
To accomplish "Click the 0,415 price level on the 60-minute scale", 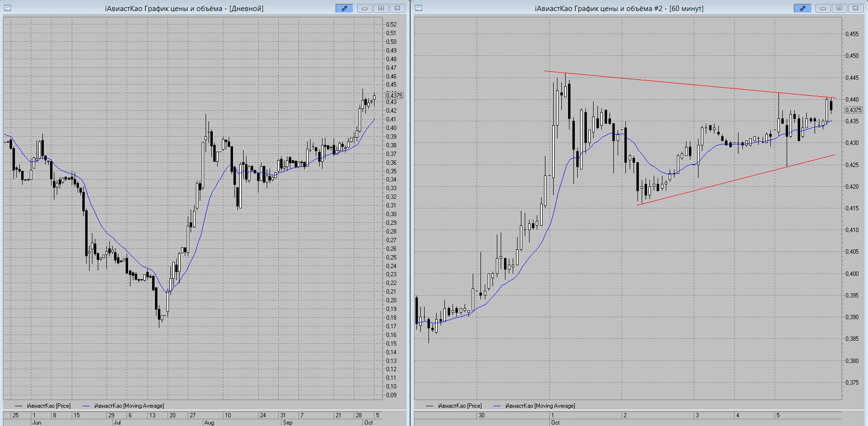I will [852, 208].
